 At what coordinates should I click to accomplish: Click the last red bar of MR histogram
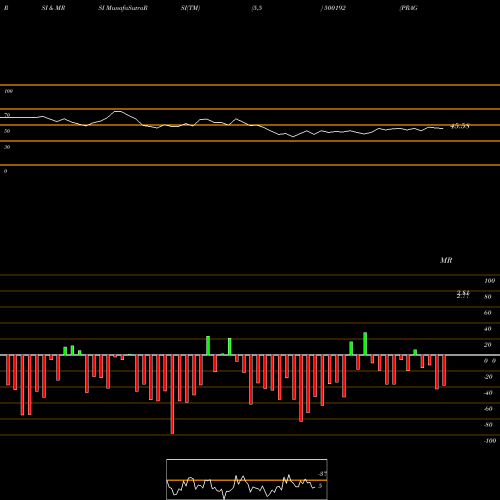pos(444,371)
